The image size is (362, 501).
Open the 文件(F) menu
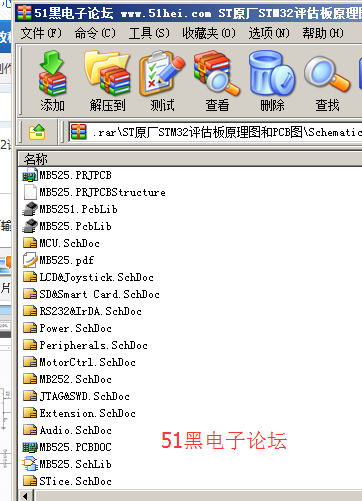click(41, 33)
